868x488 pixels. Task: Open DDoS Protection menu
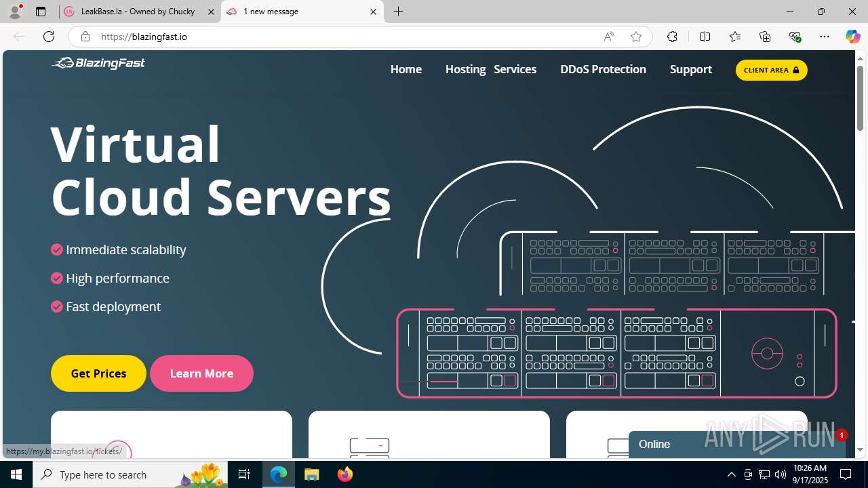(603, 69)
